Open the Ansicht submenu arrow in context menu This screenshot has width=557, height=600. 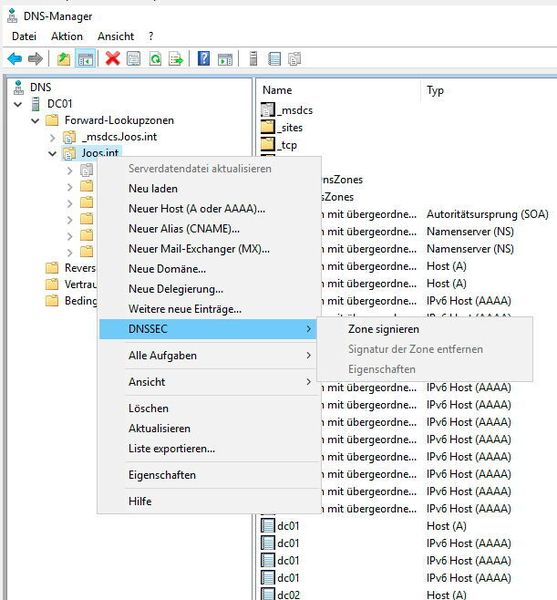point(308,382)
